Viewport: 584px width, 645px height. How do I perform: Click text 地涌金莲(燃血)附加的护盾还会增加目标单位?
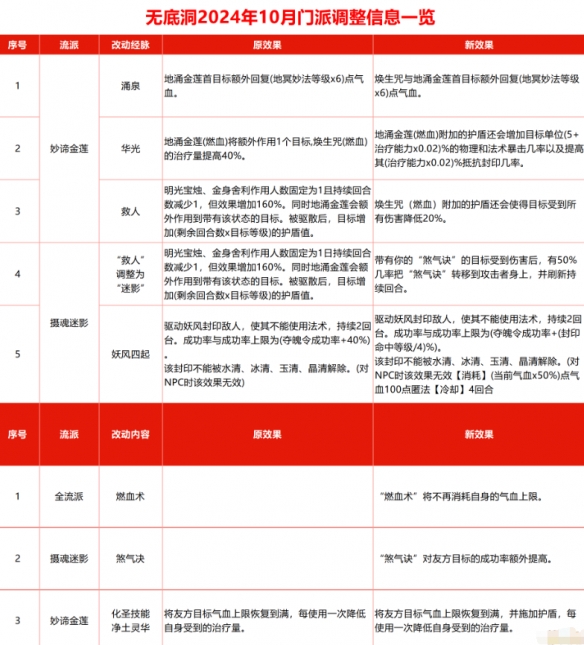click(x=479, y=149)
